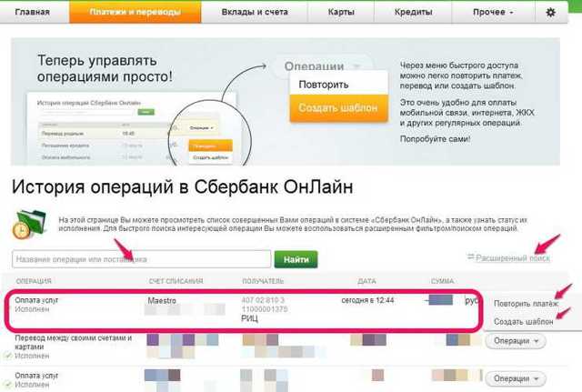Expand Операции dropdown for the transfer row
Screen dimensions: 582x392
pos(516,341)
